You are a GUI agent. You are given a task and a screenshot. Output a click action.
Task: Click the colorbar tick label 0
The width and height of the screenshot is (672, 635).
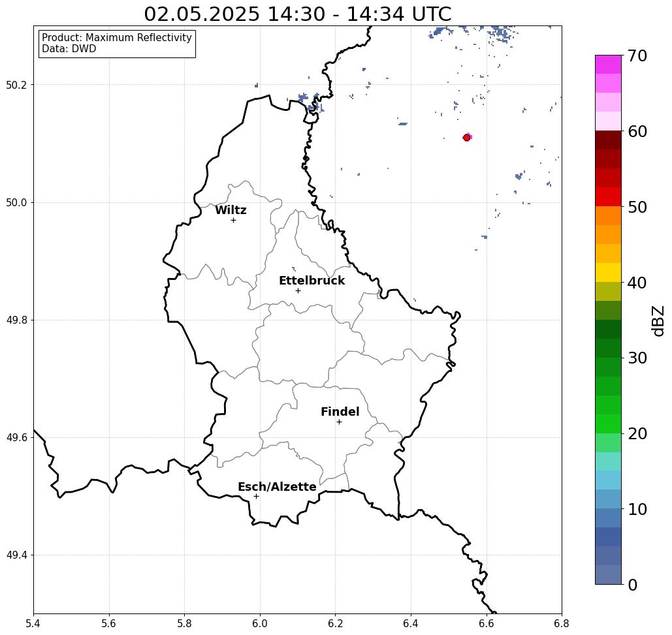tap(633, 585)
